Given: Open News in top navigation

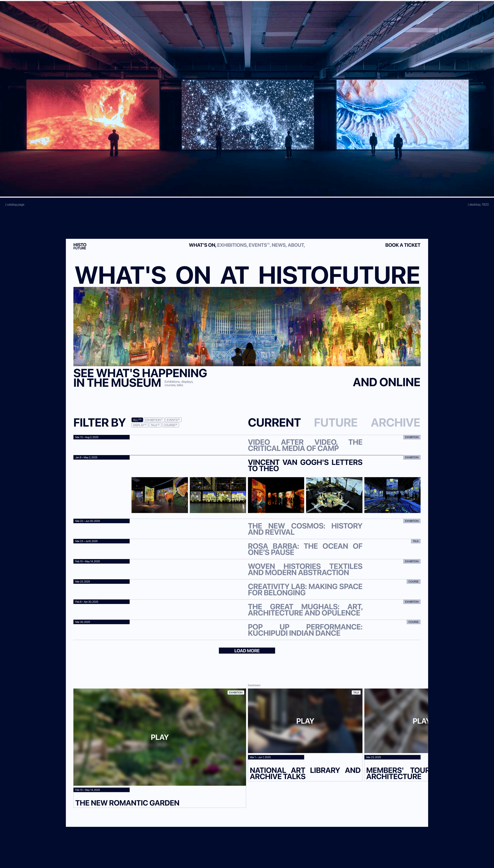Looking at the screenshot, I should 278,245.
